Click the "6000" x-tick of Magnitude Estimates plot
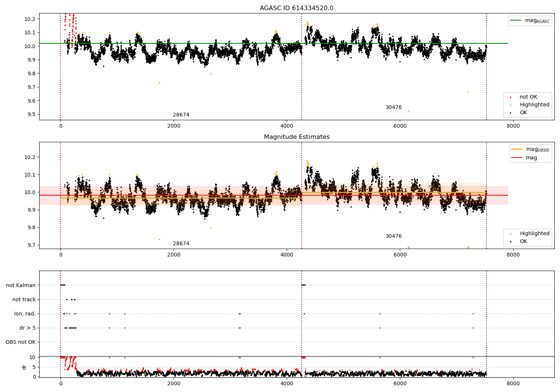 pos(400,255)
